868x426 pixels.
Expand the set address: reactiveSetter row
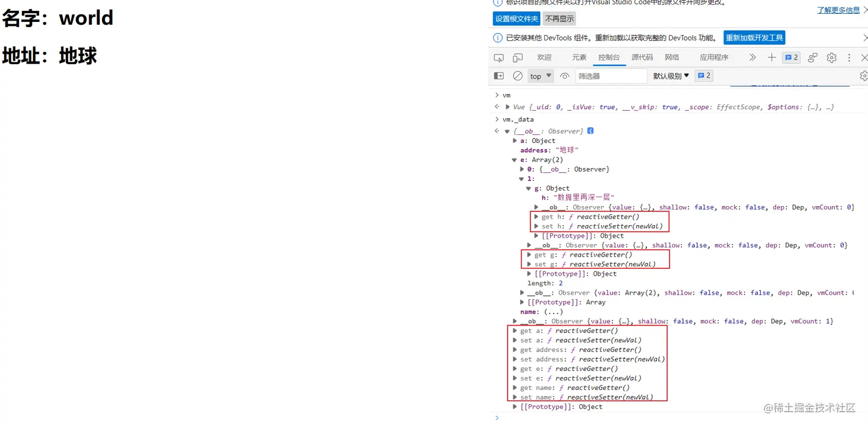click(515, 359)
